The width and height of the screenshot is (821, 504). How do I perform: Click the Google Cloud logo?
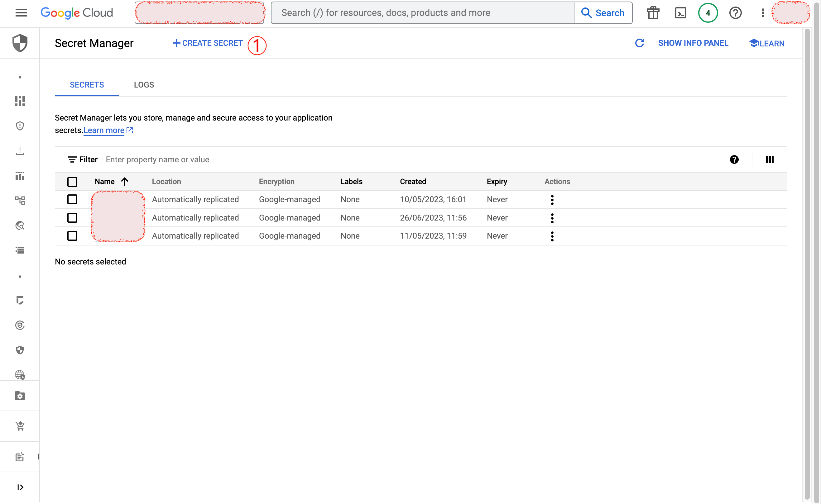[x=77, y=13]
